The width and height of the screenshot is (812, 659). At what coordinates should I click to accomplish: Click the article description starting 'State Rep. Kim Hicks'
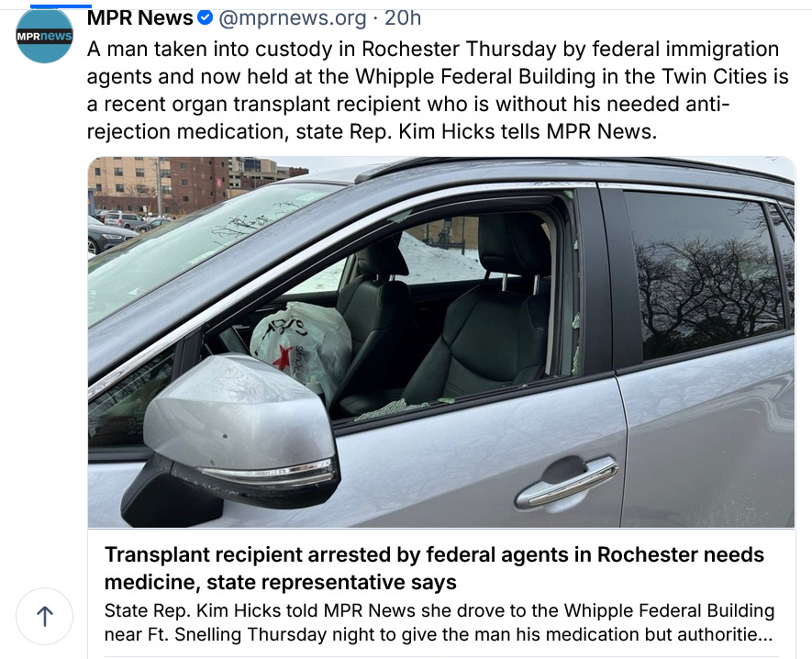click(439, 622)
